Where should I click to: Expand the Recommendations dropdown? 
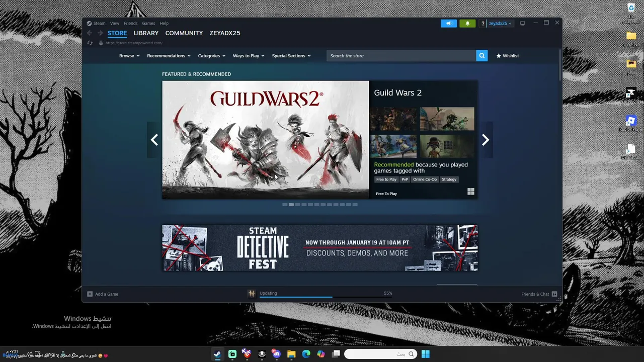click(x=169, y=56)
